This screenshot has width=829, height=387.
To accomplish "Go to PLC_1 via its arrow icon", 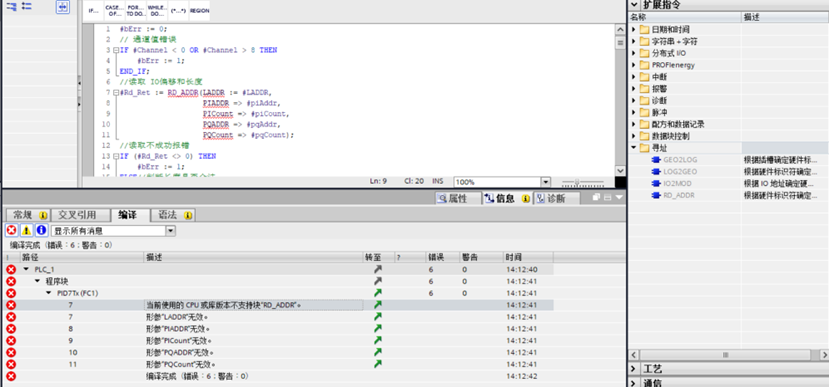I will tap(377, 269).
